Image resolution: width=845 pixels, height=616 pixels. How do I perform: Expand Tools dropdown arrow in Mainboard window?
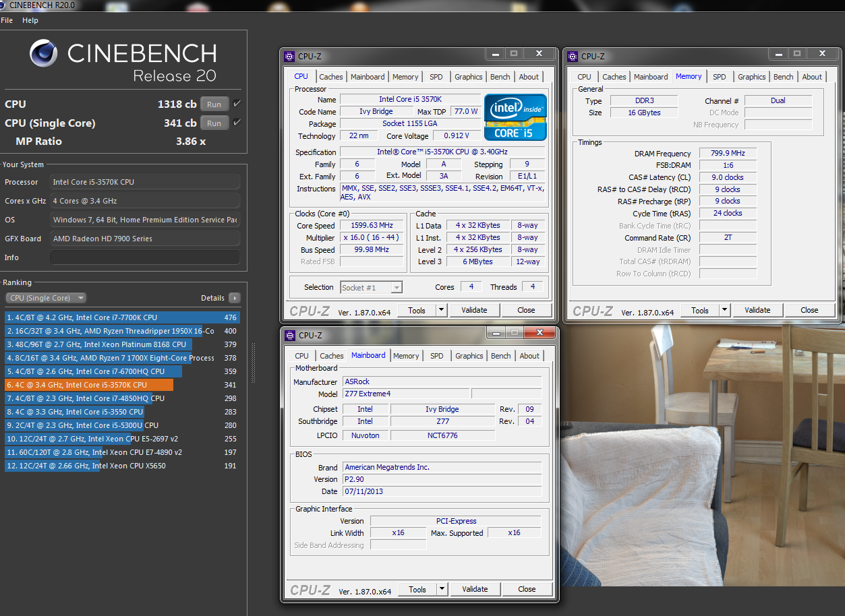coord(442,589)
